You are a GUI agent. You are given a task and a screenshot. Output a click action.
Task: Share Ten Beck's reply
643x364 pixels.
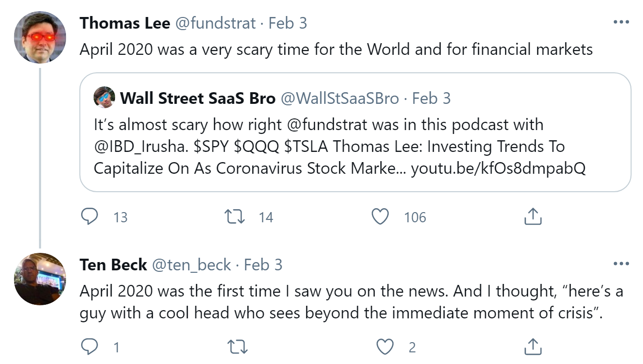pyautogui.click(x=532, y=347)
